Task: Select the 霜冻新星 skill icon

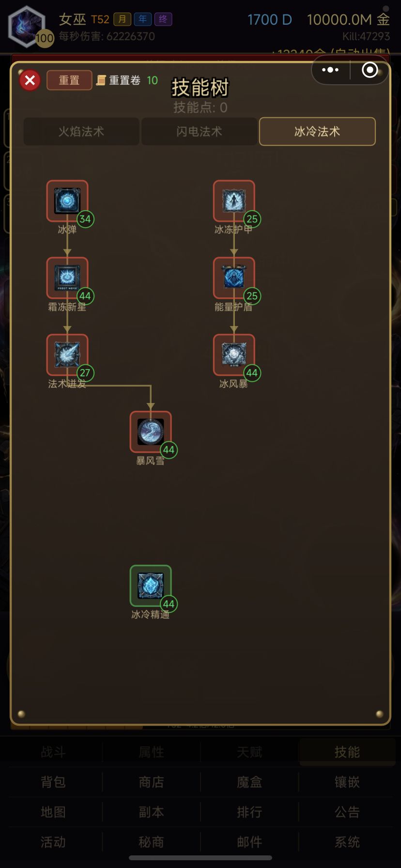Action: point(67,278)
